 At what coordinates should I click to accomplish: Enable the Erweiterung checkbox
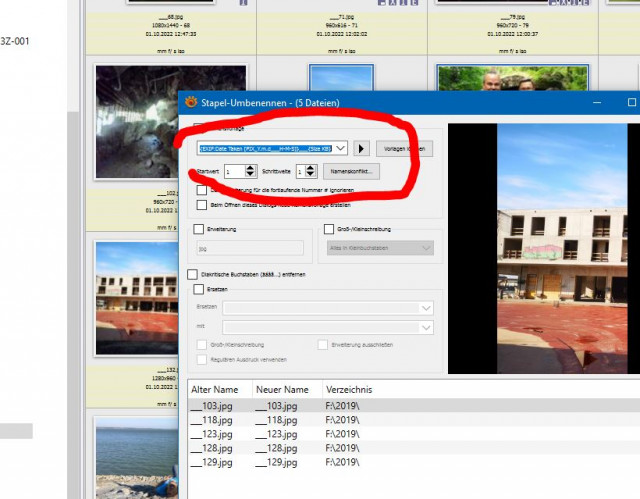[199, 229]
